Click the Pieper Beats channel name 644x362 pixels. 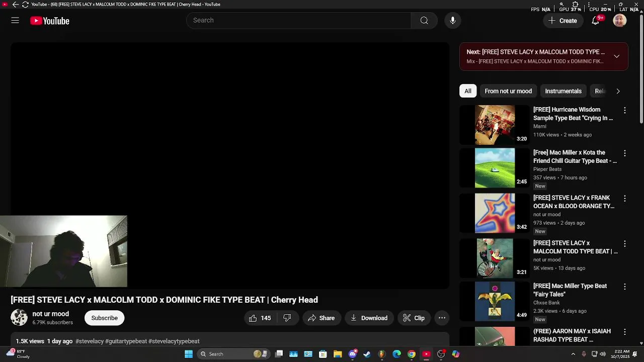(x=547, y=169)
